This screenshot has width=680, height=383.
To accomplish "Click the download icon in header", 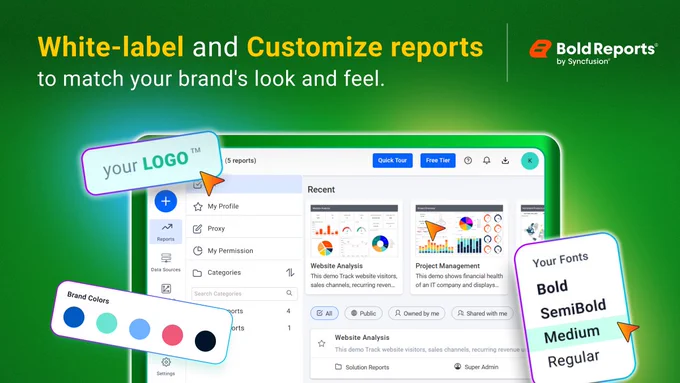I will (x=505, y=160).
